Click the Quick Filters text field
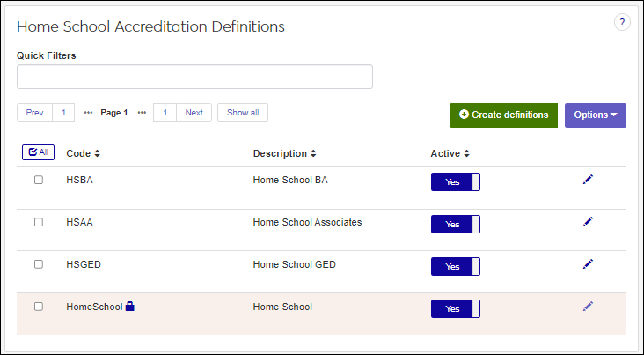The width and height of the screenshot is (644, 355). (194, 77)
